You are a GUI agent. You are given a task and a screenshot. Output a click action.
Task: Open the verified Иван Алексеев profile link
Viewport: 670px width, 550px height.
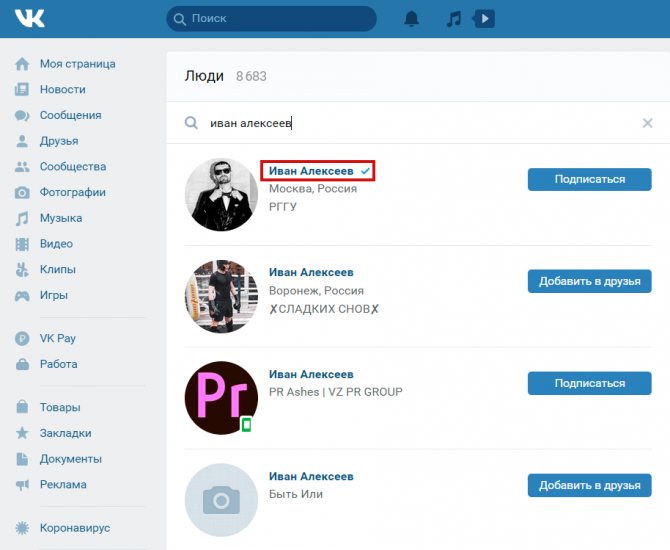tap(311, 171)
